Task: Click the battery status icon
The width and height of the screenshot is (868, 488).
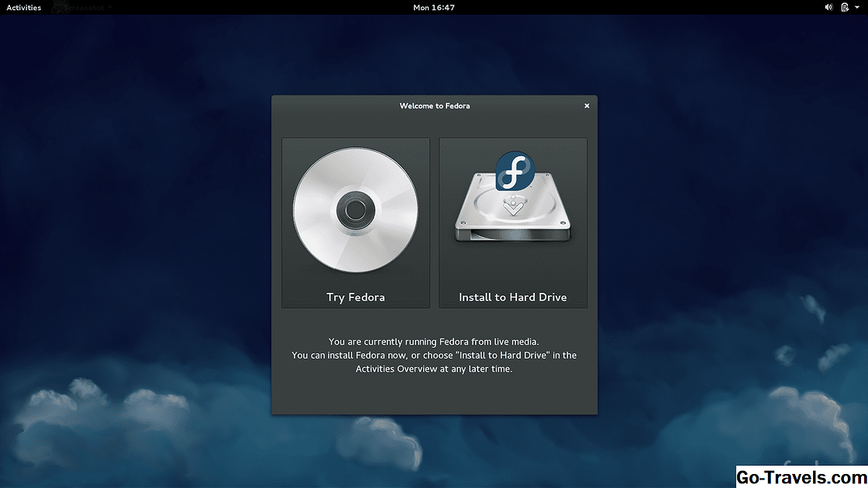Action: tap(844, 8)
